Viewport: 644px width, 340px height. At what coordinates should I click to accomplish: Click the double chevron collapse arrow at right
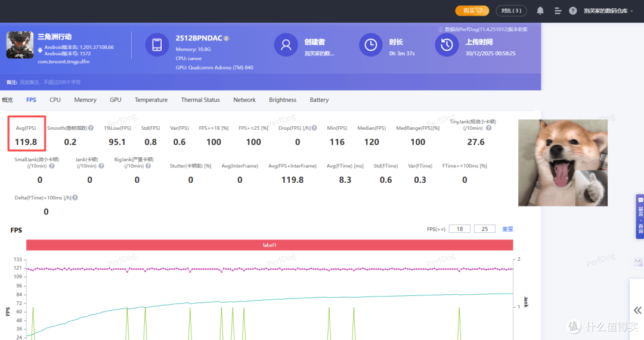click(637, 310)
